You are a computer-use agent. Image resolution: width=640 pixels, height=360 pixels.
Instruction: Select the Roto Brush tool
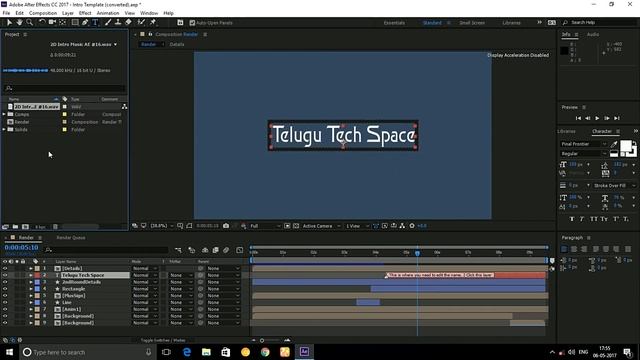141,22
